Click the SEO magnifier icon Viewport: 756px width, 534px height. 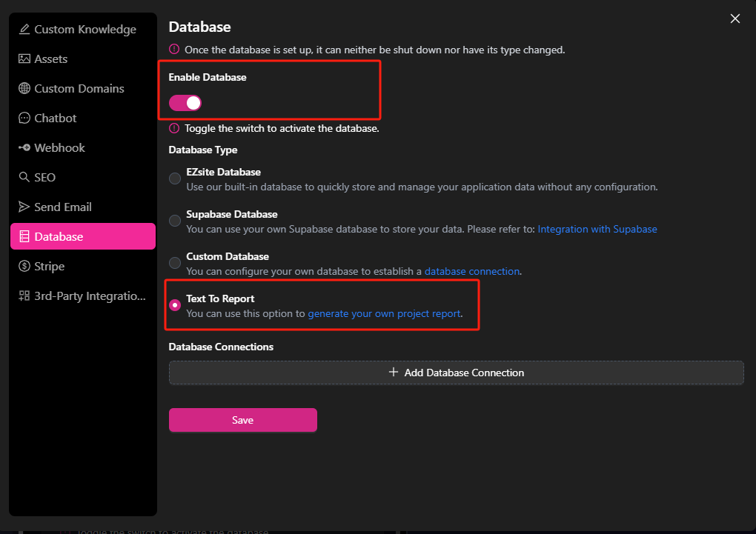pos(24,177)
